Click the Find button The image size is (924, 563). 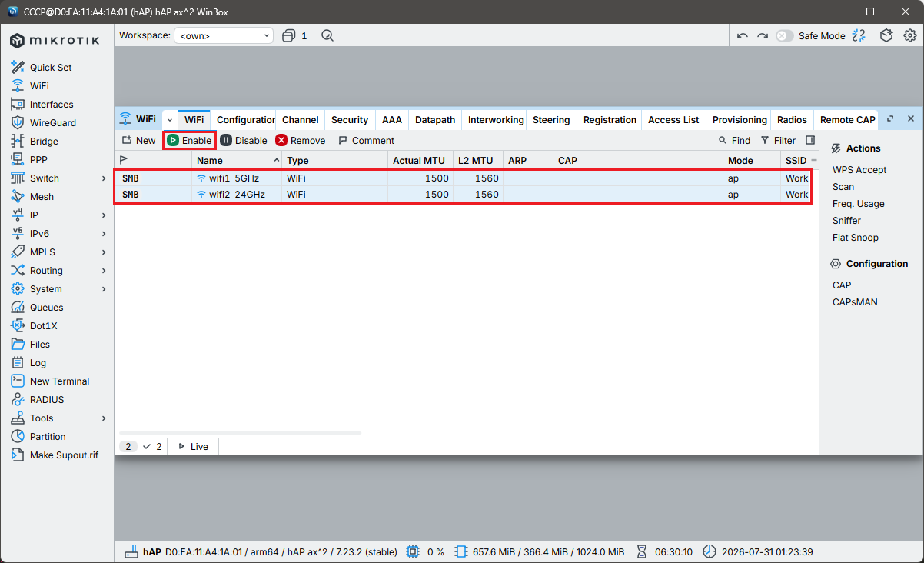pos(734,140)
